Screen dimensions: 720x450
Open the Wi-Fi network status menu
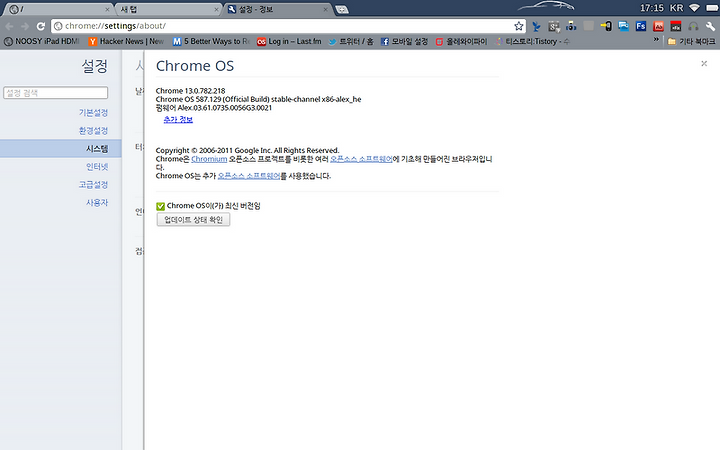694,8
